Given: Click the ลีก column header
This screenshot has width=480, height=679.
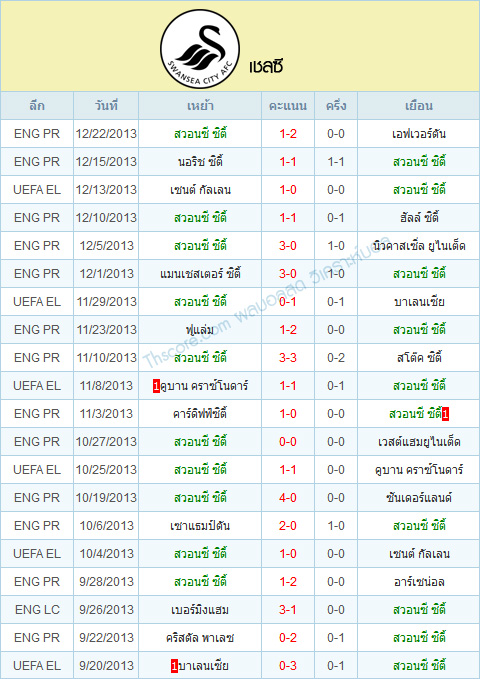Looking at the screenshot, I should click(x=37, y=106).
